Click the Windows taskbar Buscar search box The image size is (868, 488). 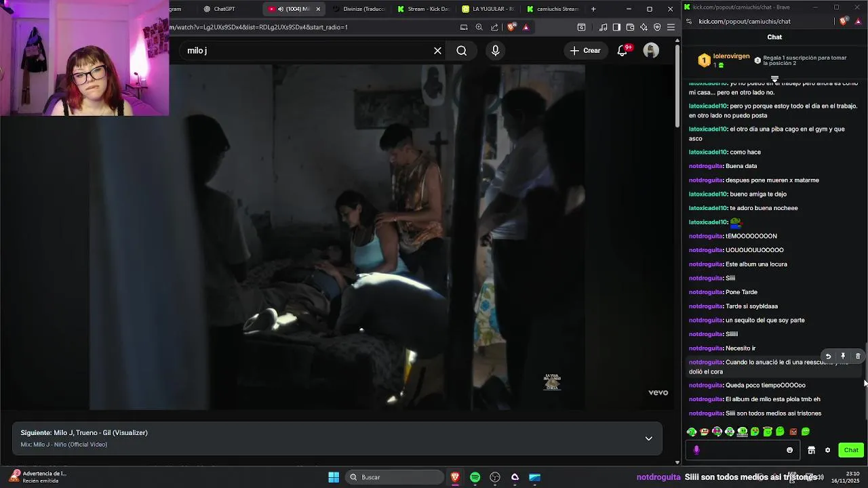pos(393,477)
